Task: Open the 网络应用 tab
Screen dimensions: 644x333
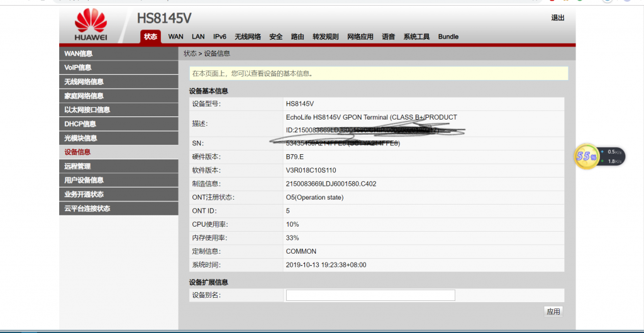Action: click(x=360, y=37)
